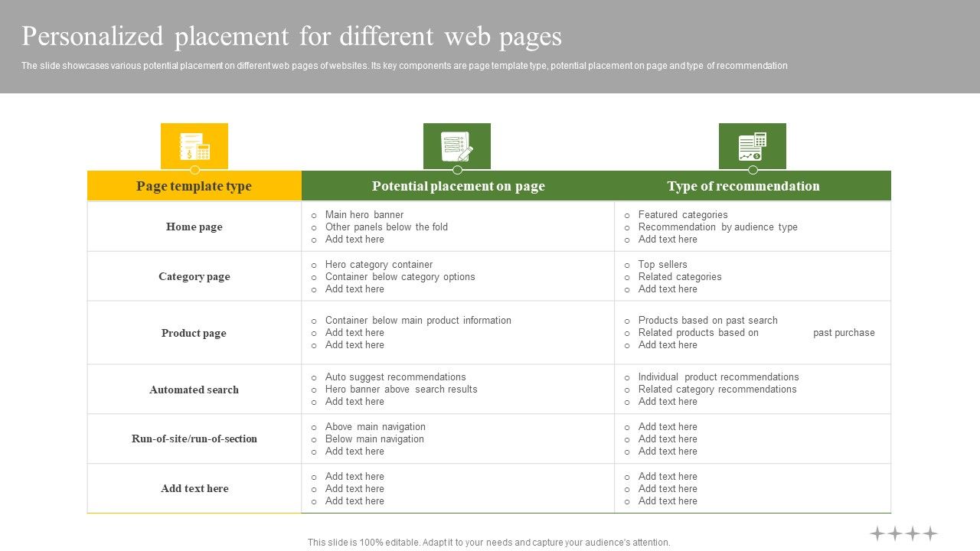Click 'Container below category options' bullet
The width and height of the screenshot is (980, 551).
pos(400,277)
